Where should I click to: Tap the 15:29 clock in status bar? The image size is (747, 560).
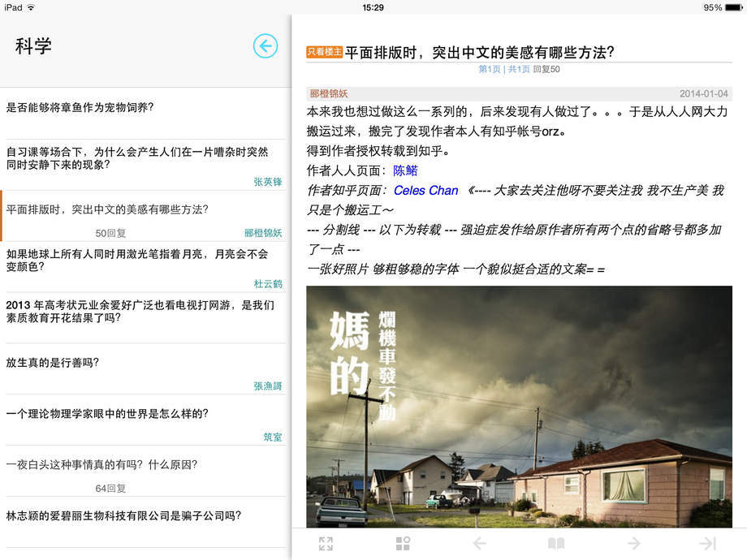(373, 7)
